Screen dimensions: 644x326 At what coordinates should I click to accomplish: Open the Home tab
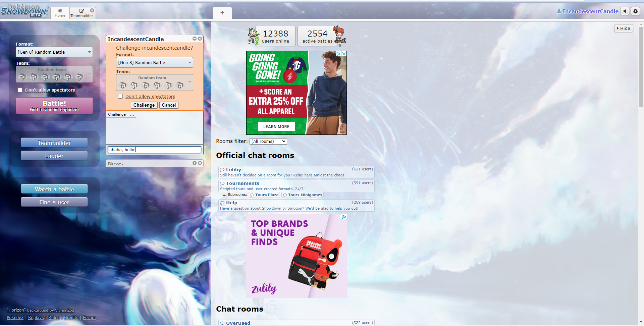(60, 13)
